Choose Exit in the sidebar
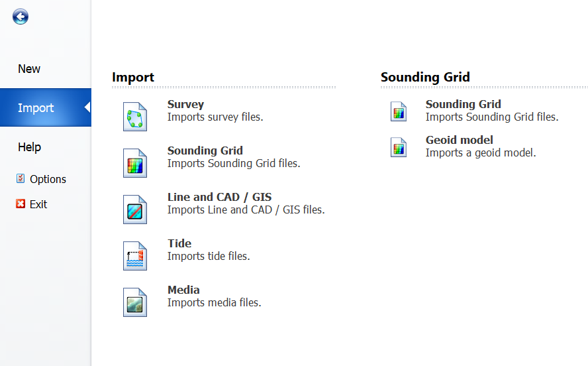The image size is (588, 366). pos(38,204)
